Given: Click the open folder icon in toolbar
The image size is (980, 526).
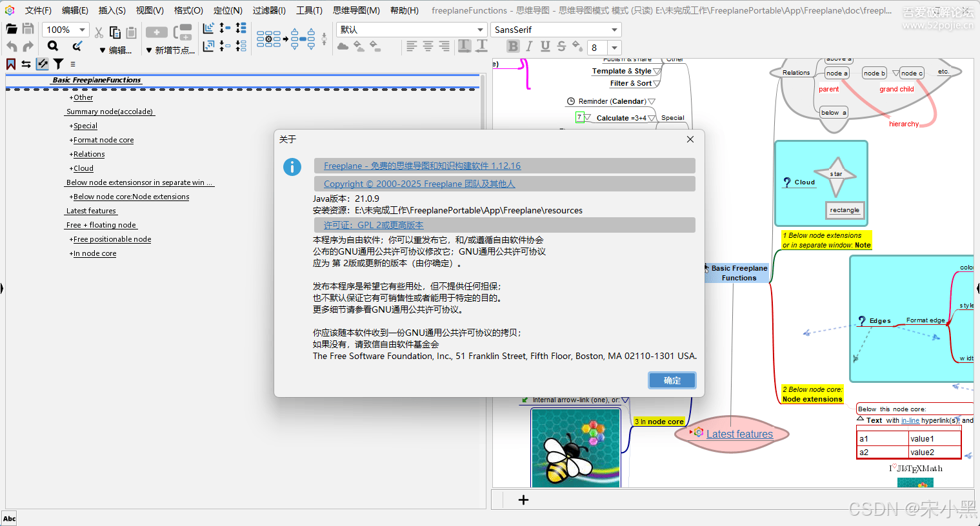Looking at the screenshot, I should click(x=12, y=29).
